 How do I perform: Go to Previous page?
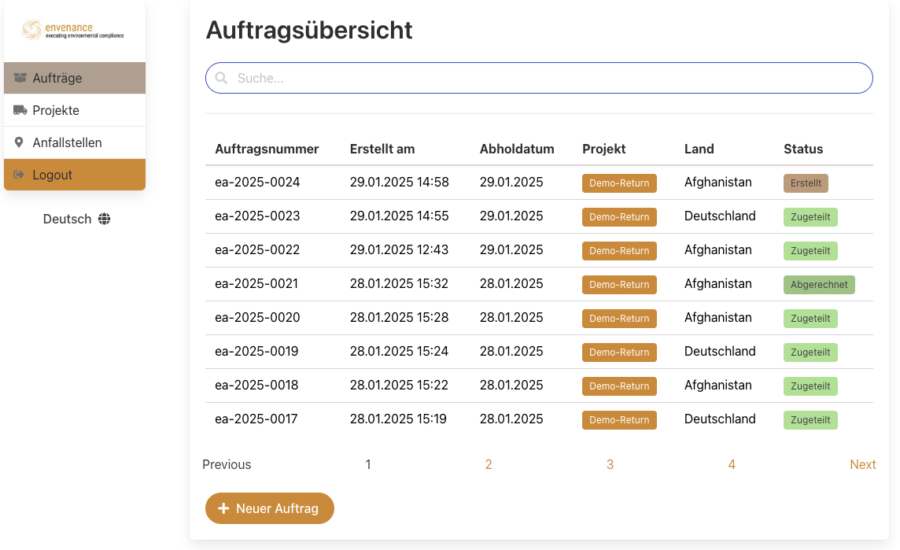227,464
